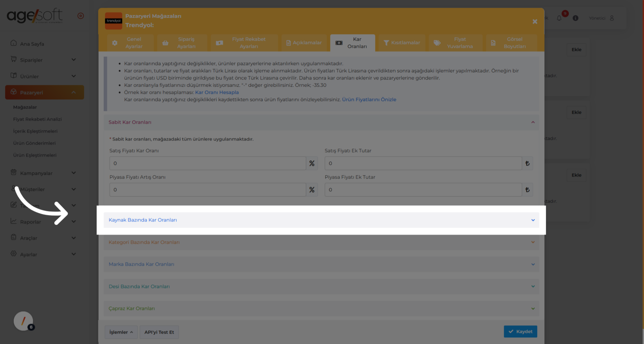Switch to Fiyat Yuvarlama tab
644x344 pixels.
(x=455, y=43)
